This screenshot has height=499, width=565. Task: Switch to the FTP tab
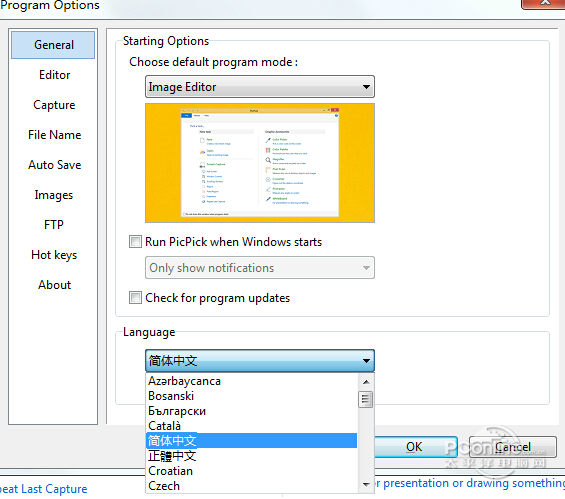(x=54, y=225)
